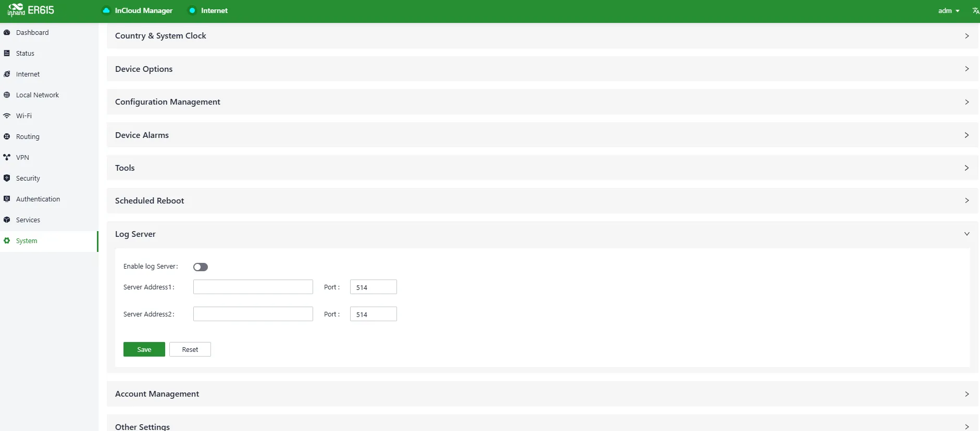Screen dimensions: 980x431
Task: Click the Status sidebar icon
Action: 7,53
